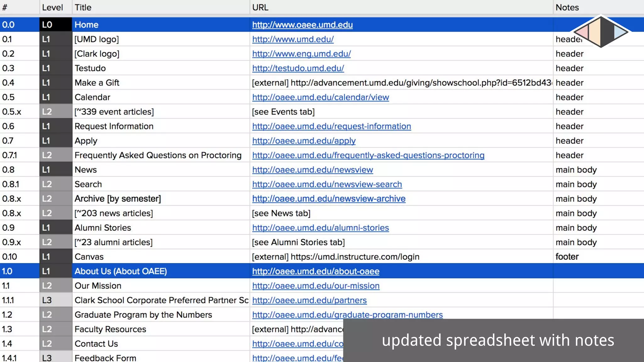Follow the graduate-program-numbers link

pyautogui.click(x=347, y=315)
